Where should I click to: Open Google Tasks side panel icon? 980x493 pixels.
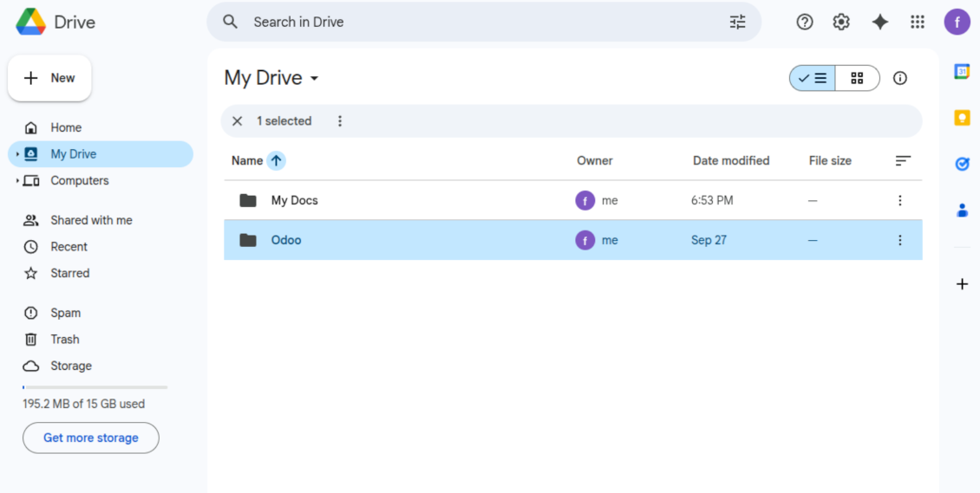click(962, 164)
